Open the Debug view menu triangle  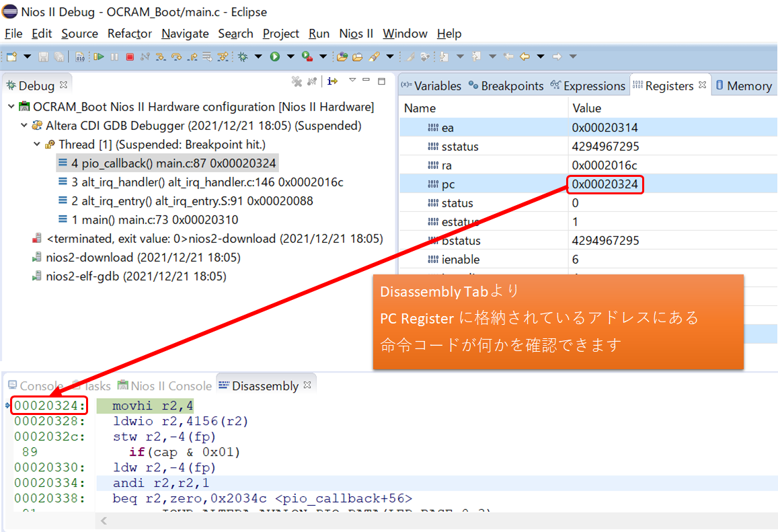click(x=352, y=81)
